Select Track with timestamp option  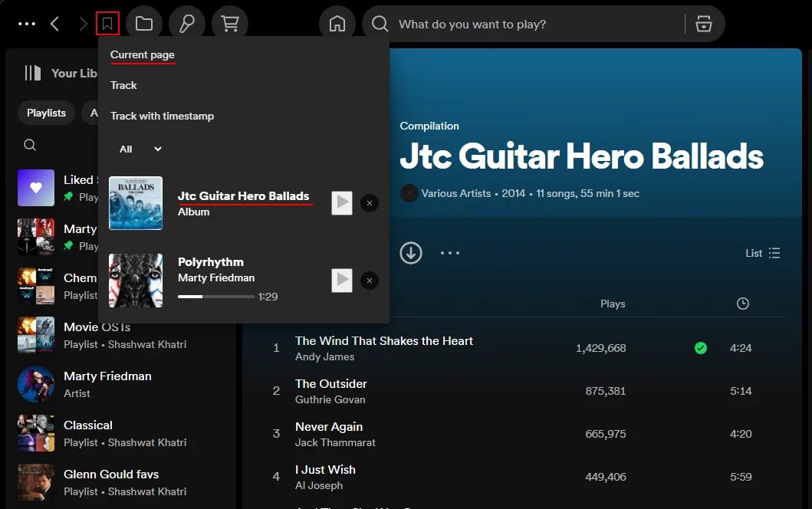(162, 116)
